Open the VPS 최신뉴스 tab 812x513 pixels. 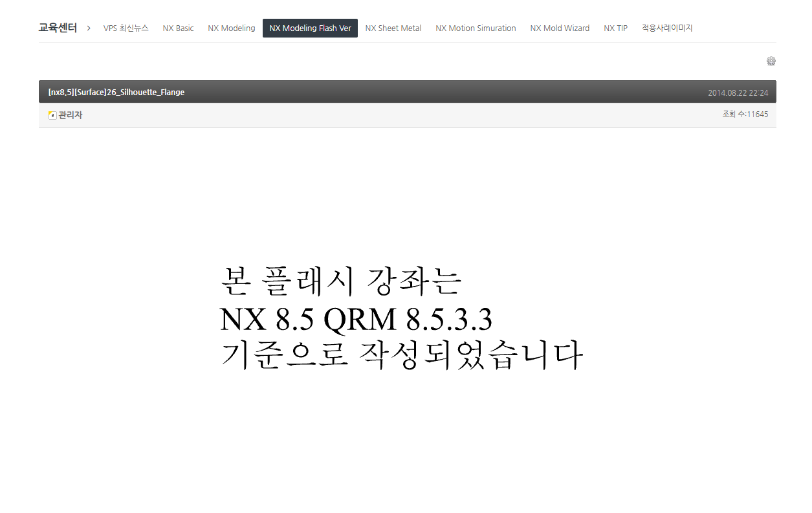coord(126,28)
